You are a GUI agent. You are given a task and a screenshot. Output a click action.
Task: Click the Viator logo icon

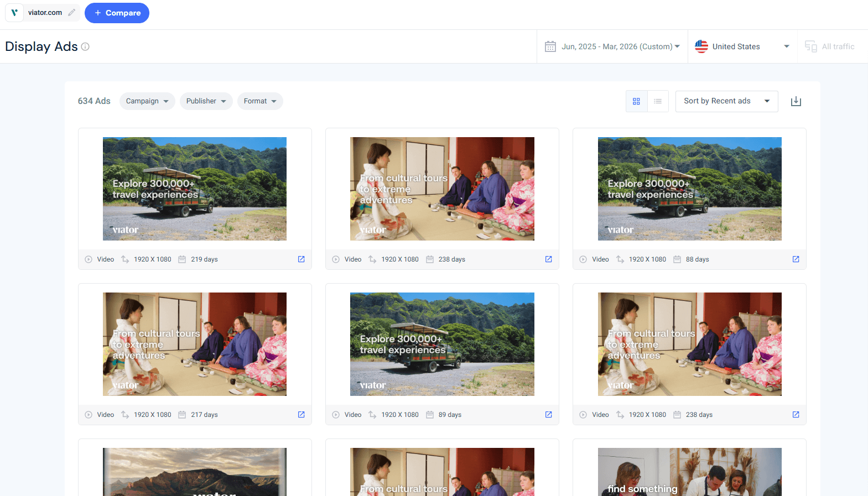14,13
